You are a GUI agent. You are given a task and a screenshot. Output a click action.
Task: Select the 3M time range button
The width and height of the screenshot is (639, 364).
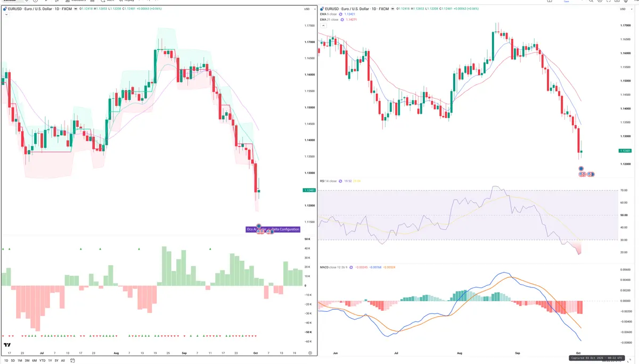(x=27, y=360)
